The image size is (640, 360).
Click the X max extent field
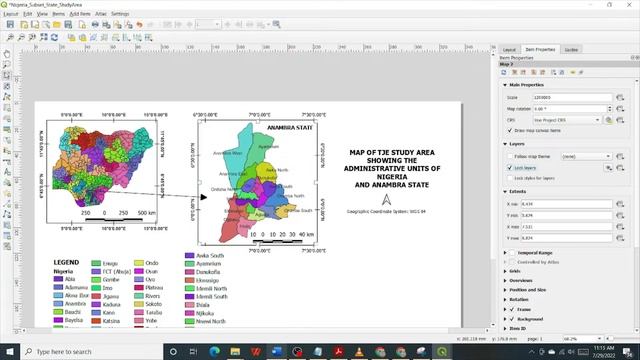click(567, 227)
